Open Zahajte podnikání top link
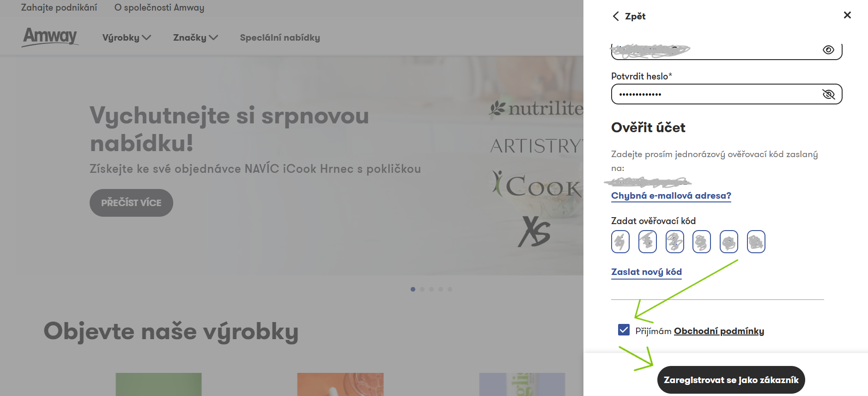This screenshot has width=868, height=396. [59, 7]
